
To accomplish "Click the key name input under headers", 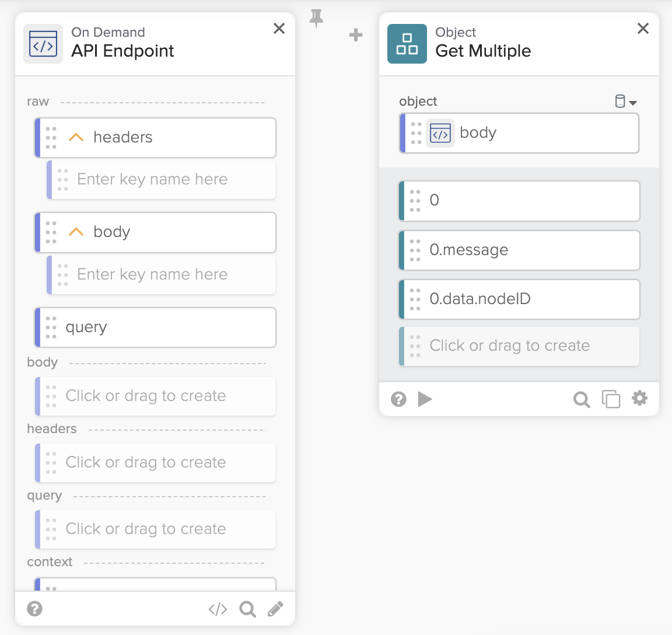I will (x=163, y=180).
